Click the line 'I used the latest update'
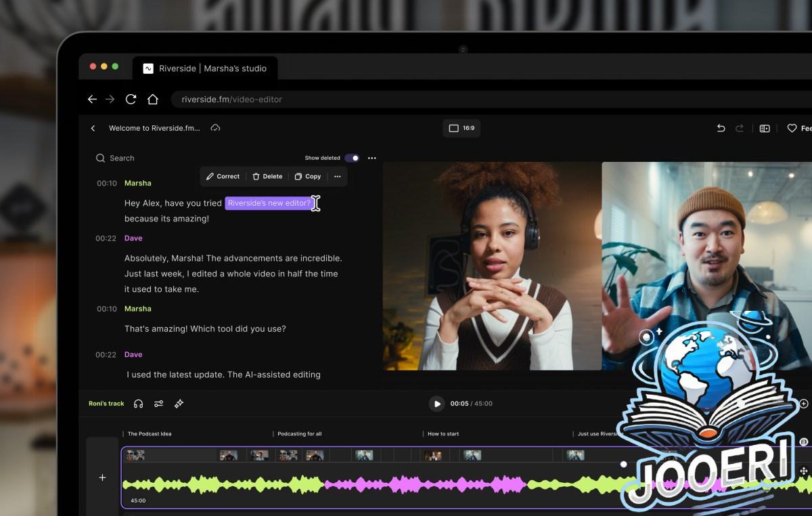This screenshot has width=812, height=516. point(223,374)
